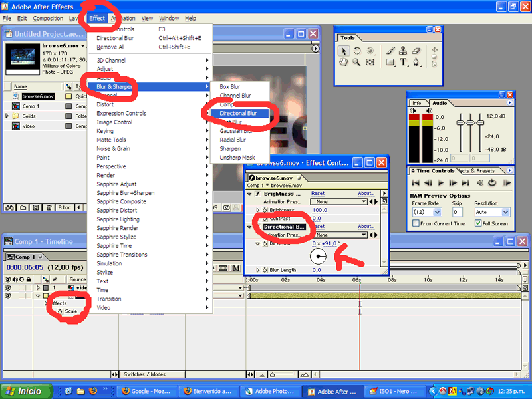Open the Window menu
The height and width of the screenshot is (399, 532).
click(169, 19)
